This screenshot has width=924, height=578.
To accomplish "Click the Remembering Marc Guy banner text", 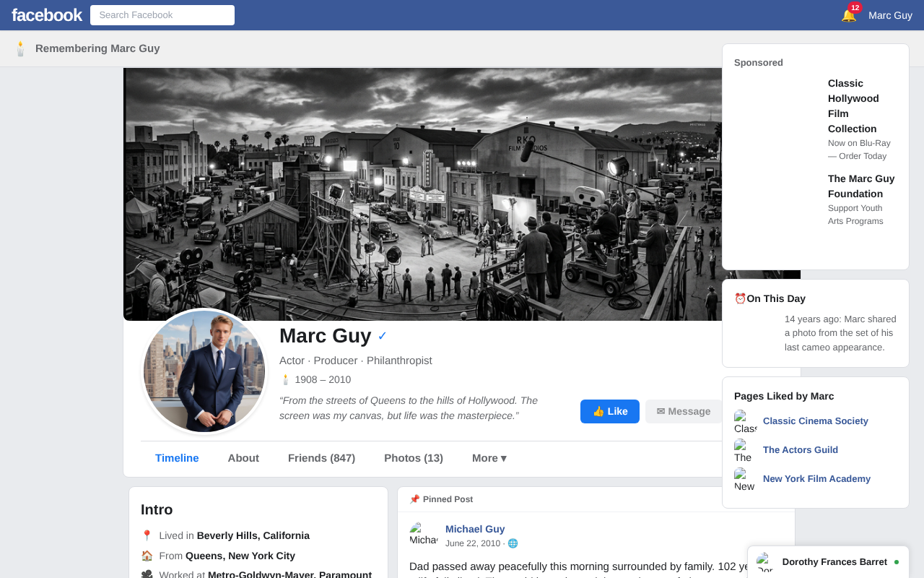I will point(97,48).
